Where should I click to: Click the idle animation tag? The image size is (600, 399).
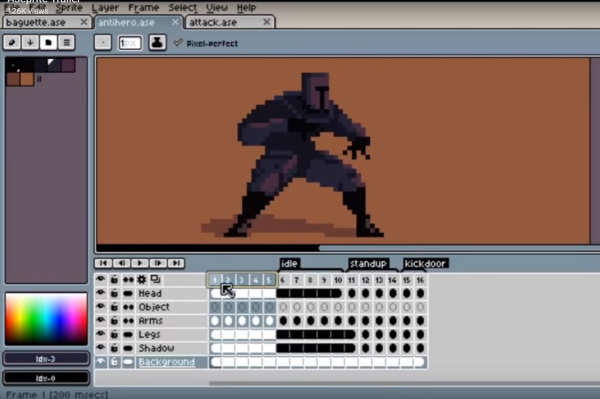point(289,264)
